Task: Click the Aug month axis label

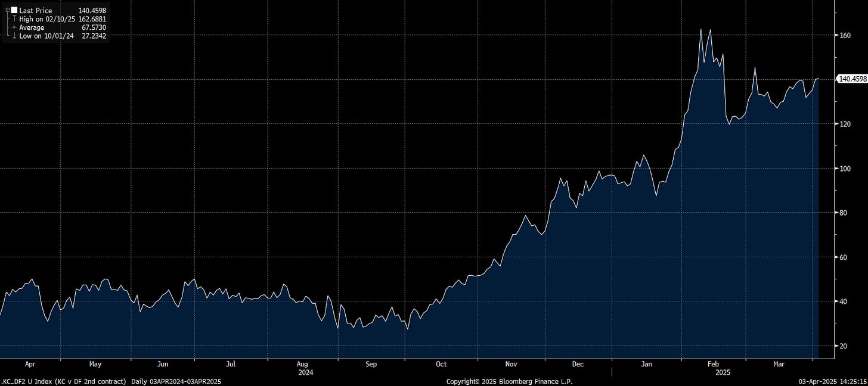Action: [x=303, y=363]
